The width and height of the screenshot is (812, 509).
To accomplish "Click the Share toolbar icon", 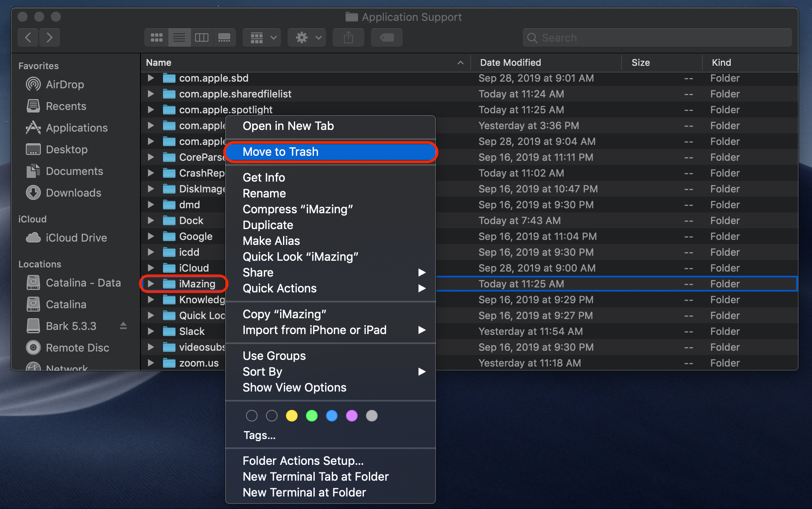I will pyautogui.click(x=348, y=37).
